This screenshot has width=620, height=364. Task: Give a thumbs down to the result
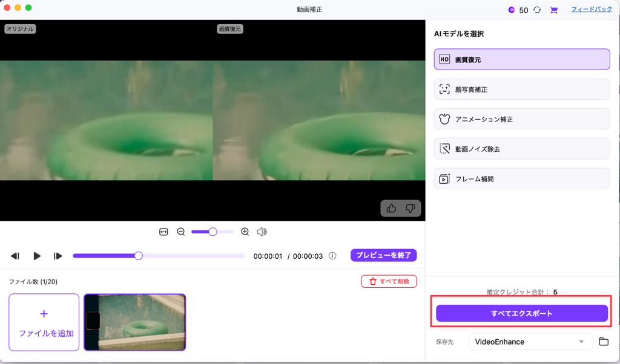(411, 208)
